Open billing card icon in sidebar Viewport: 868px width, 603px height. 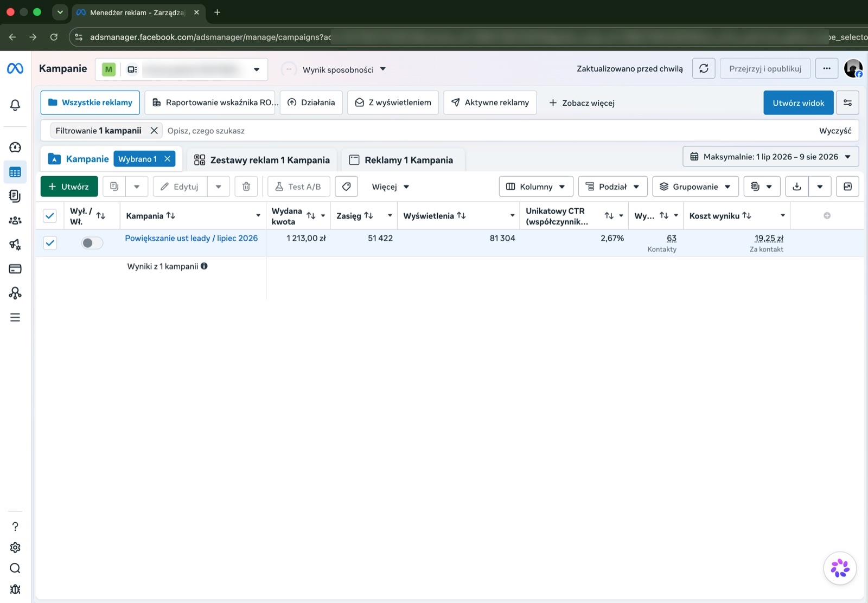click(15, 268)
